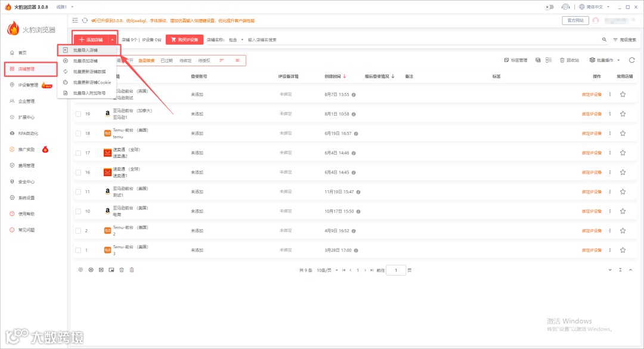Open IP设备管理 in the sidebar
Screen dimensions: 644x349
pyautogui.click(x=28, y=85)
